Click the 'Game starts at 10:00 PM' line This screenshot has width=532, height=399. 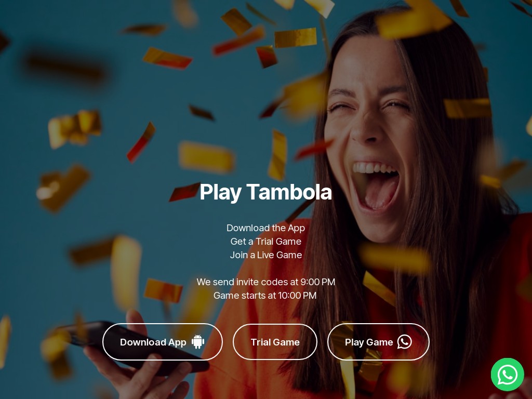(x=265, y=296)
